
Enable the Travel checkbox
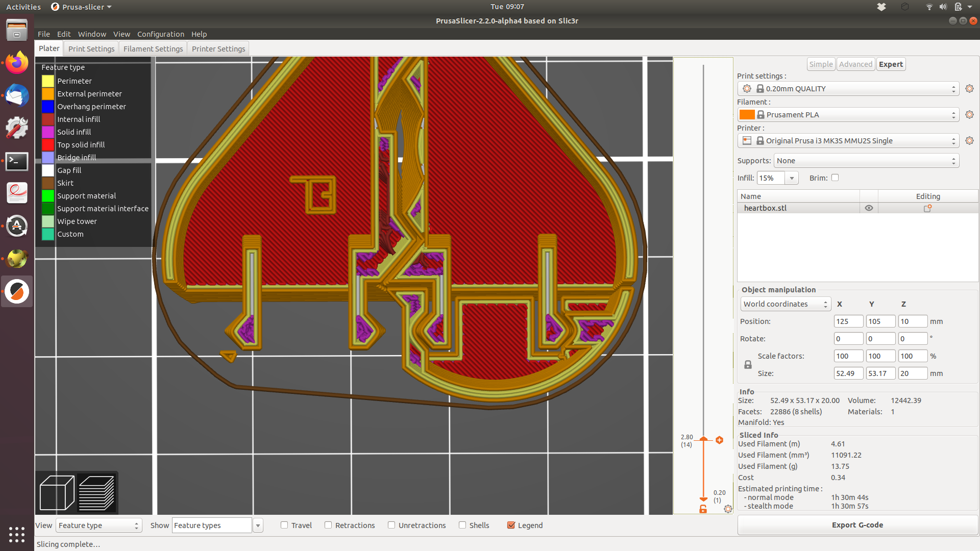tap(284, 525)
